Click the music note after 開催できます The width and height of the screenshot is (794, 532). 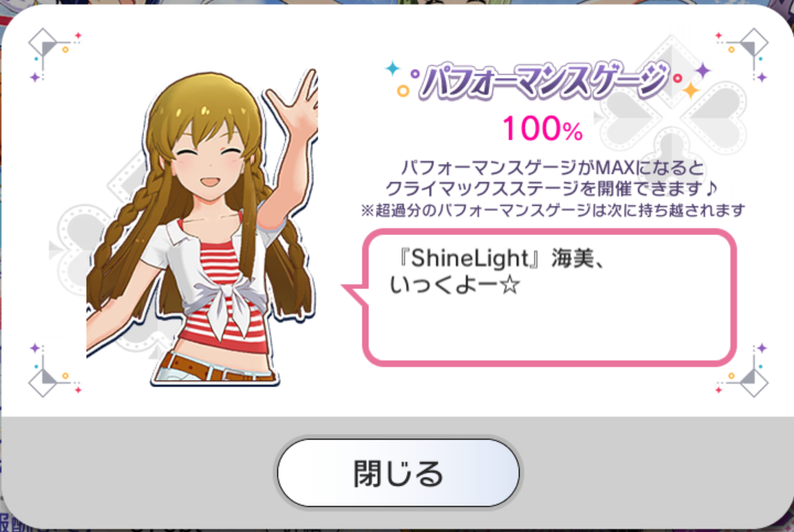pyautogui.click(x=712, y=188)
